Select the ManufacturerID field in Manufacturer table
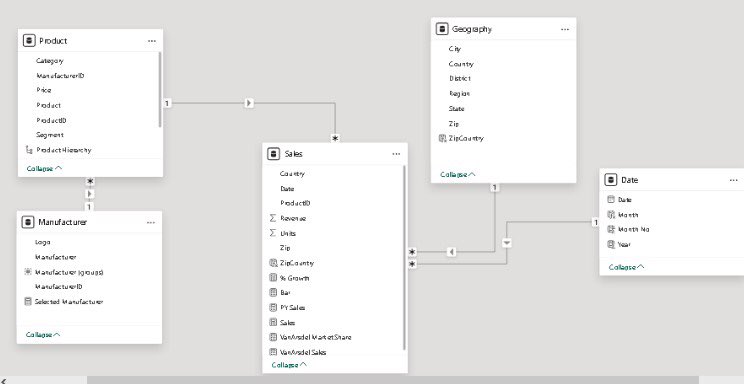The height and width of the screenshot is (384, 744). click(59, 287)
